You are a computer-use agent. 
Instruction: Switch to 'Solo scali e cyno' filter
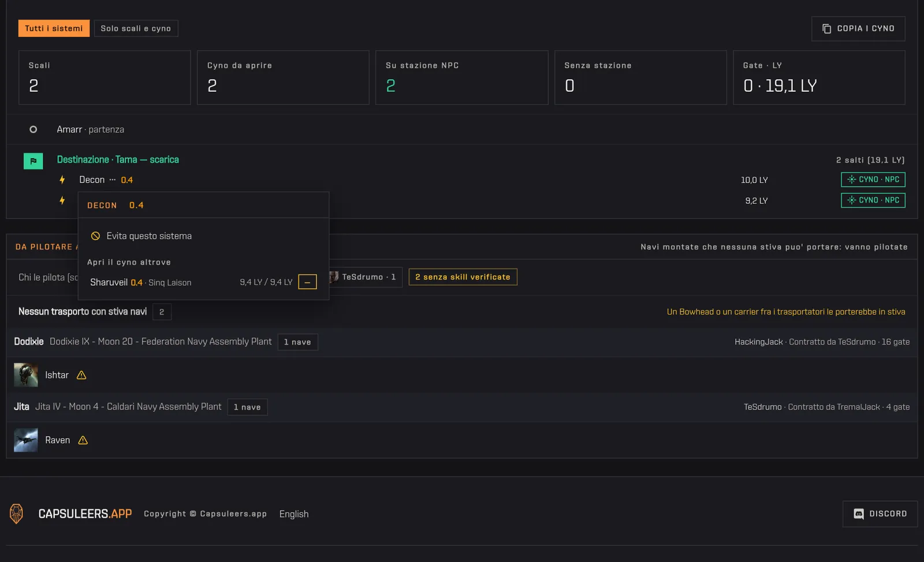click(x=136, y=28)
